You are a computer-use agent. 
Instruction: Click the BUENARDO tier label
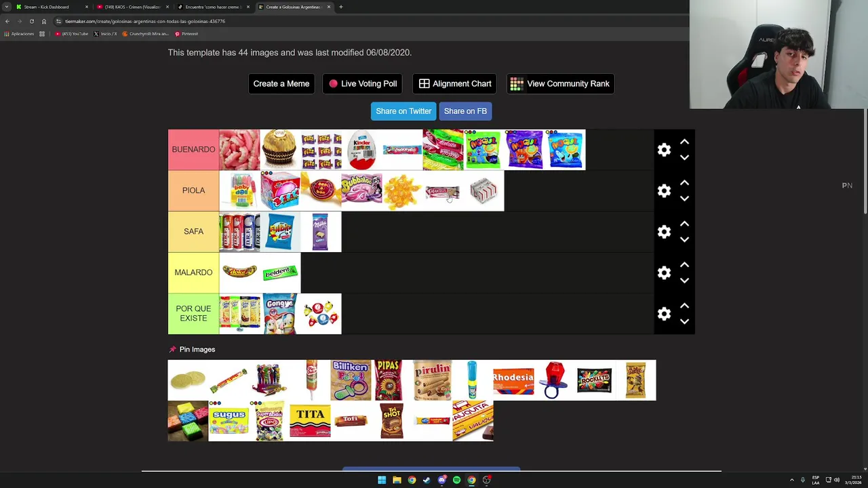click(193, 150)
